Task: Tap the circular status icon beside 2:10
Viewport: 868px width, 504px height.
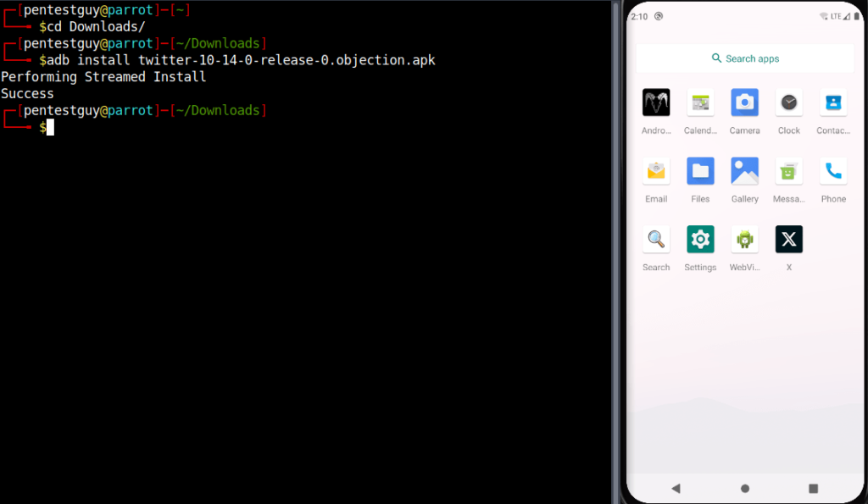Action: 659,16
